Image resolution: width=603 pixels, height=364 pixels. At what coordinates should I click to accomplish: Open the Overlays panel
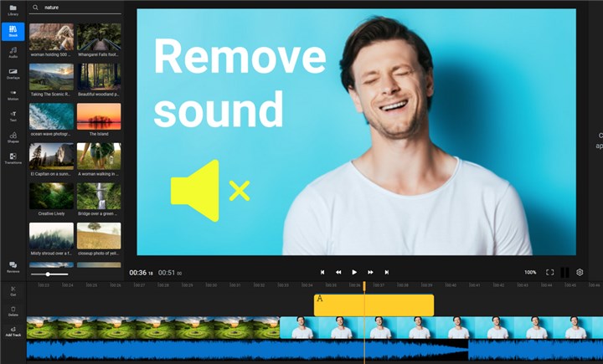pyautogui.click(x=13, y=74)
